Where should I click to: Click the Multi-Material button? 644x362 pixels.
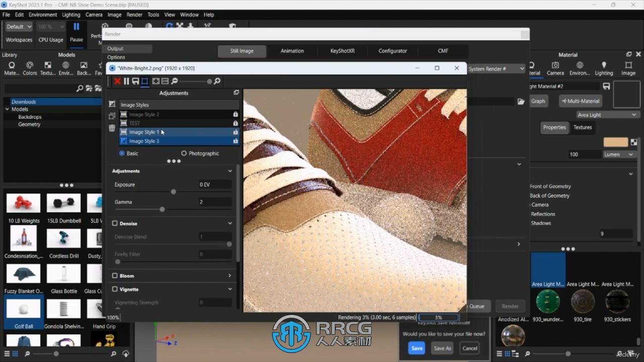pyautogui.click(x=581, y=101)
